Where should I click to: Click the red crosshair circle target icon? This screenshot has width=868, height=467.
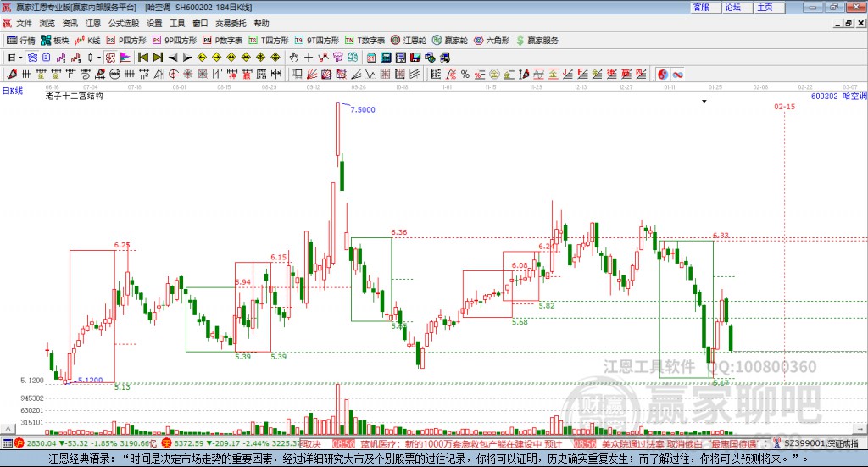(173, 74)
